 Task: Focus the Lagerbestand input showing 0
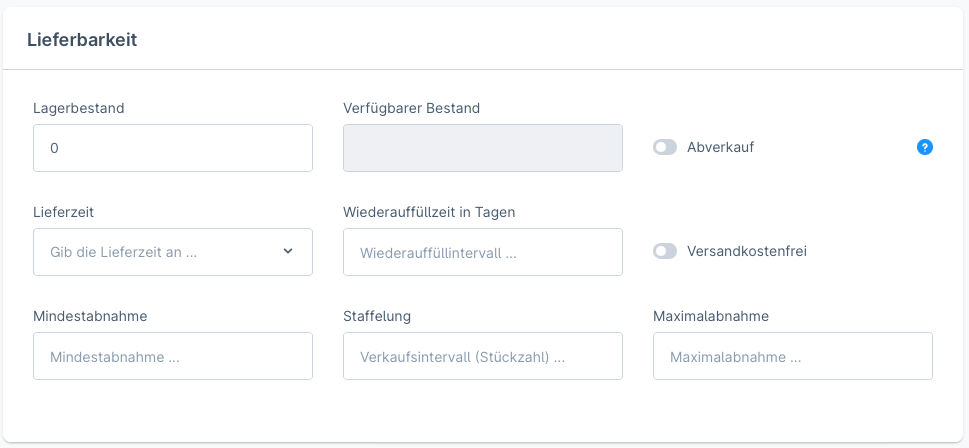(172, 148)
